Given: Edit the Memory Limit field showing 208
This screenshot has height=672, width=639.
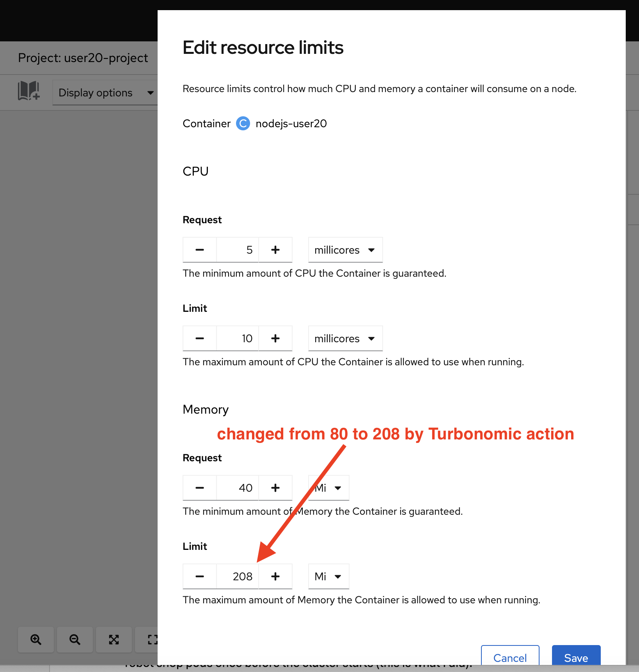Looking at the screenshot, I should coord(238,576).
